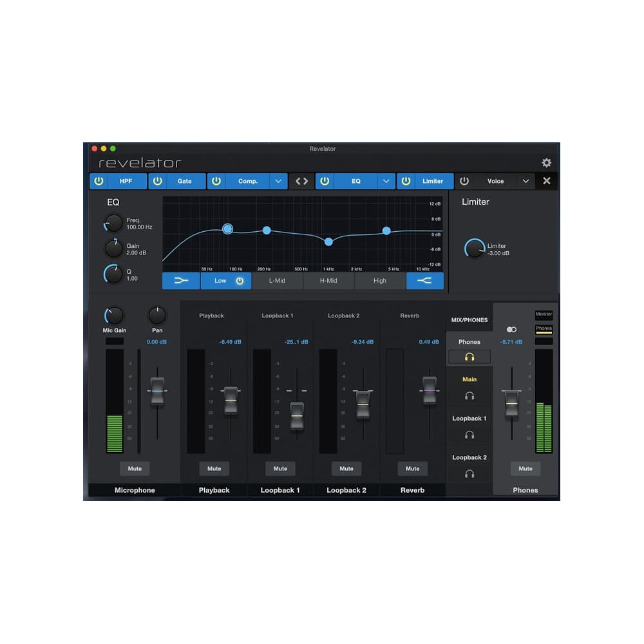Image resolution: width=644 pixels, height=644 pixels.
Task: Select the HPF tab
Action: [x=126, y=181]
